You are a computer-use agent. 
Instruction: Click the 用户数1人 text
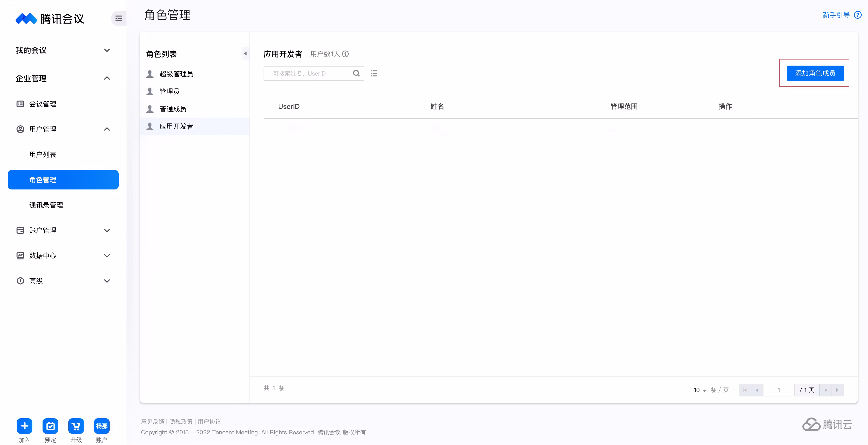point(325,54)
